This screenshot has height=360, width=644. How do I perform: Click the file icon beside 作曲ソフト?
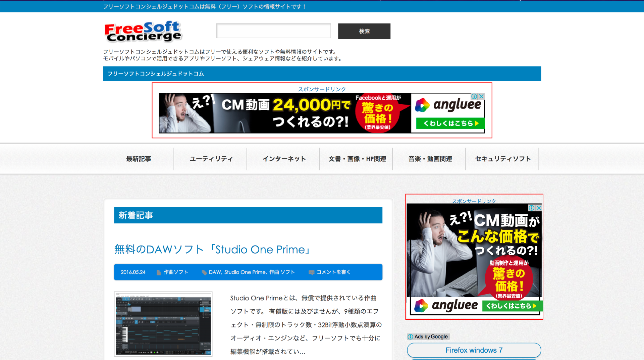point(159,272)
